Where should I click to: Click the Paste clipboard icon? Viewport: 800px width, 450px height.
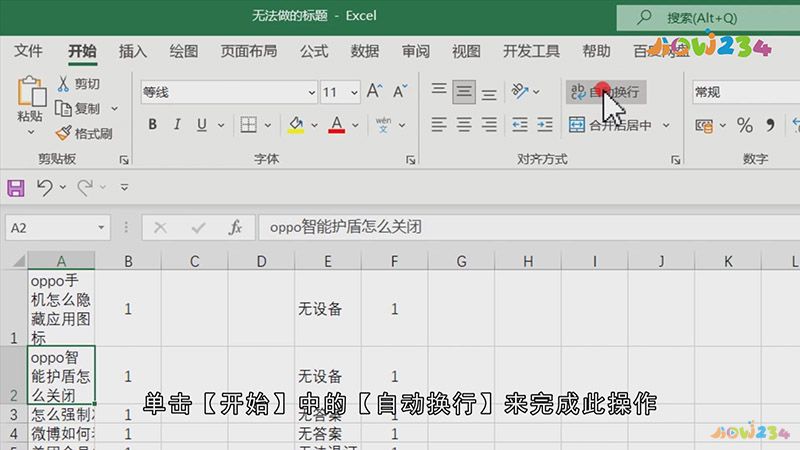[31, 92]
